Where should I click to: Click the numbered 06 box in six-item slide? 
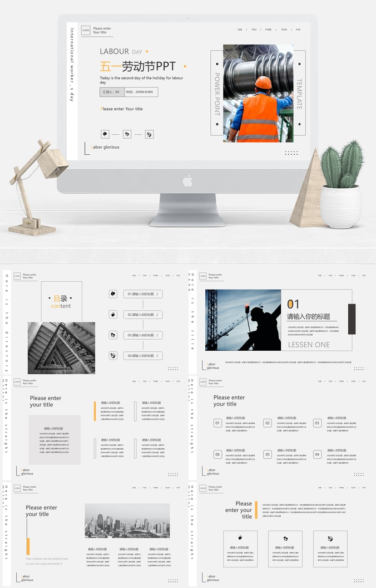(x=218, y=454)
